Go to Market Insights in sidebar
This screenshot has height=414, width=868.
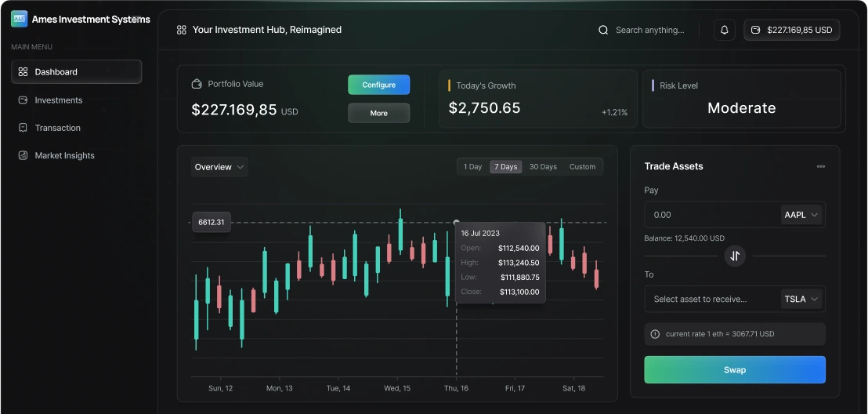tap(64, 155)
